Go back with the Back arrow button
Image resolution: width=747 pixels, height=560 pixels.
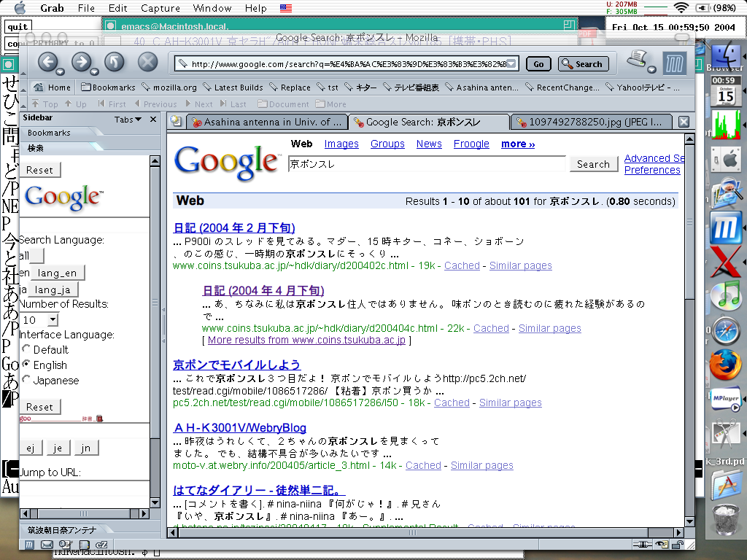point(47,62)
